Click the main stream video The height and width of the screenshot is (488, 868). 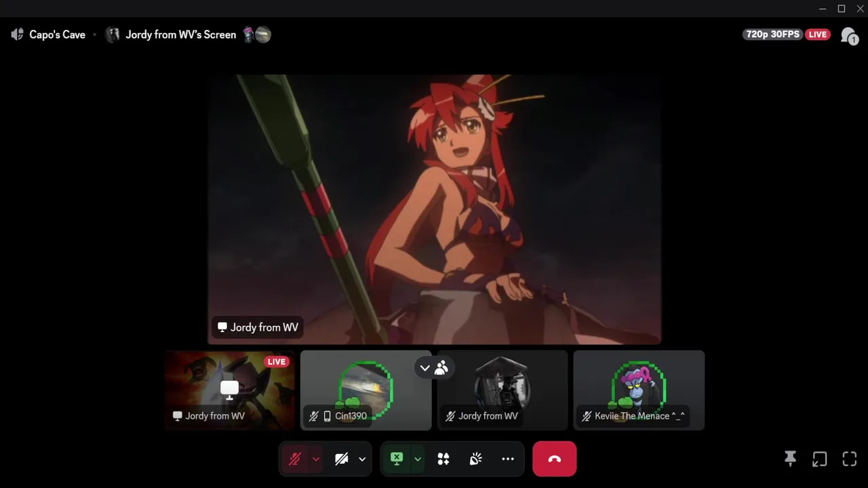(434, 209)
